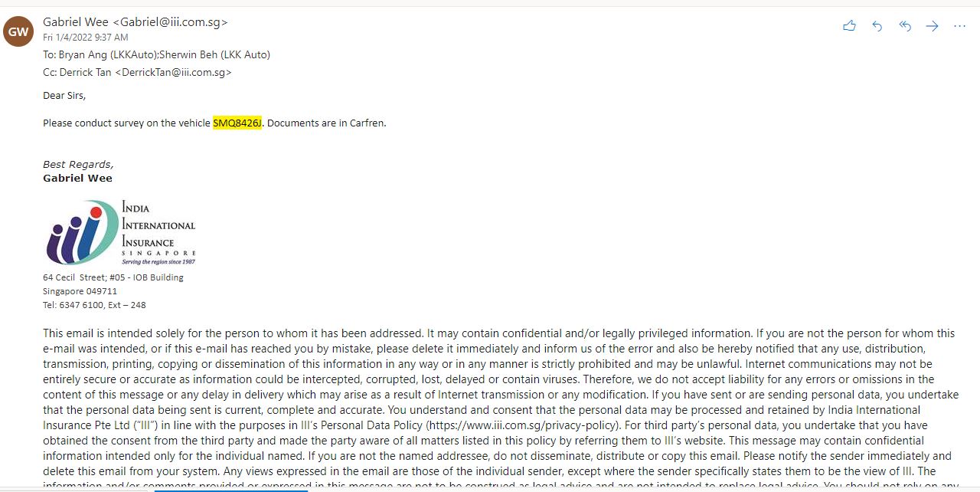980x492 pixels.
Task: Click the Gabriel Wee signature name
Action: tap(77, 178)
